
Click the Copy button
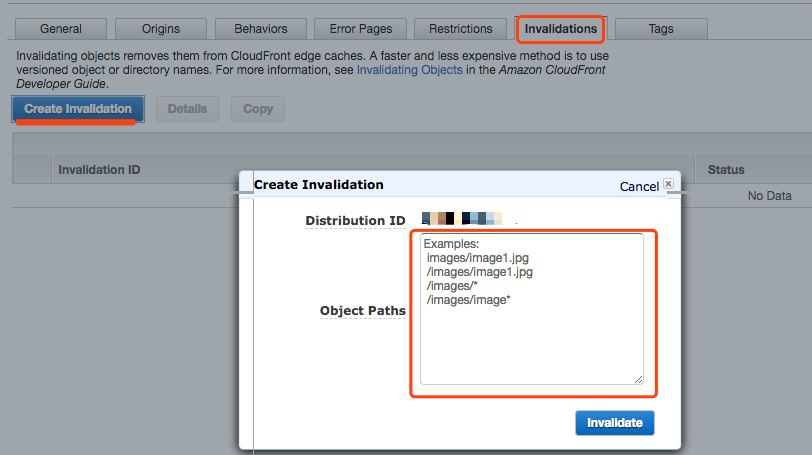pyautogui.click(x=258, y=109)
